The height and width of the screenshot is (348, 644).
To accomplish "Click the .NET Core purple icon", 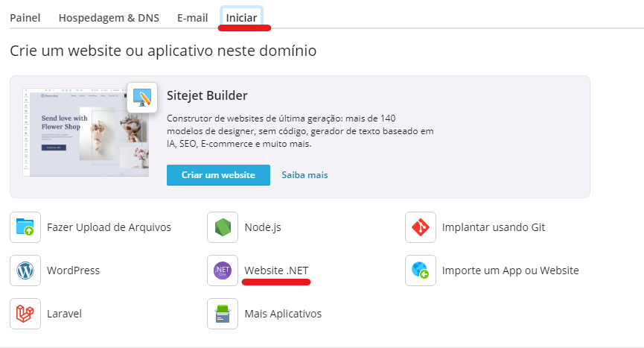I will tap(223, 271).
